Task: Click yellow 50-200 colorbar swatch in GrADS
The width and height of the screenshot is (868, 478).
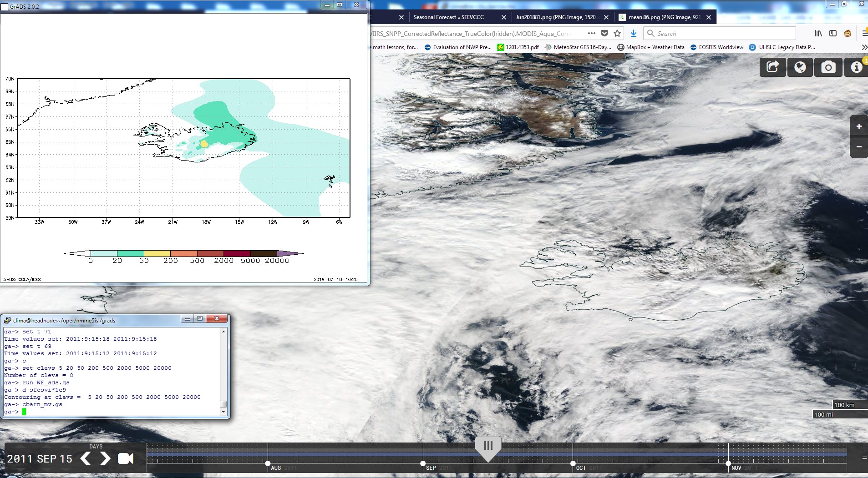Action: [157, 253]
